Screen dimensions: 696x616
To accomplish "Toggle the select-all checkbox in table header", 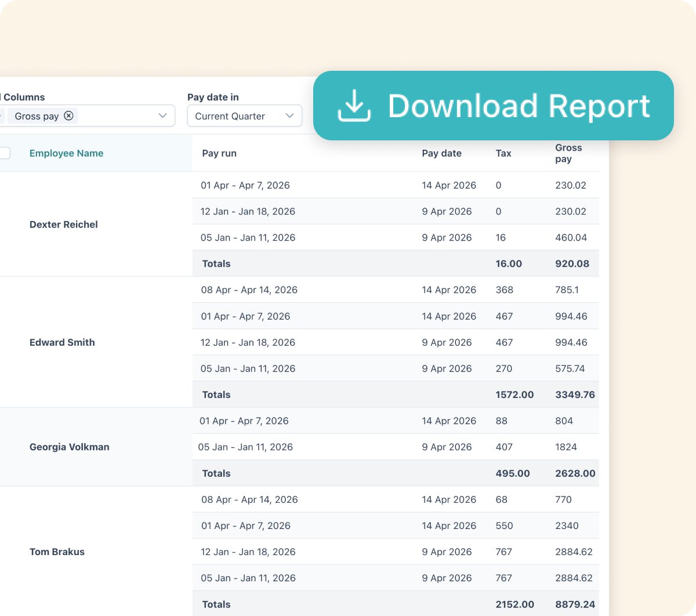I will pos(5,153).
